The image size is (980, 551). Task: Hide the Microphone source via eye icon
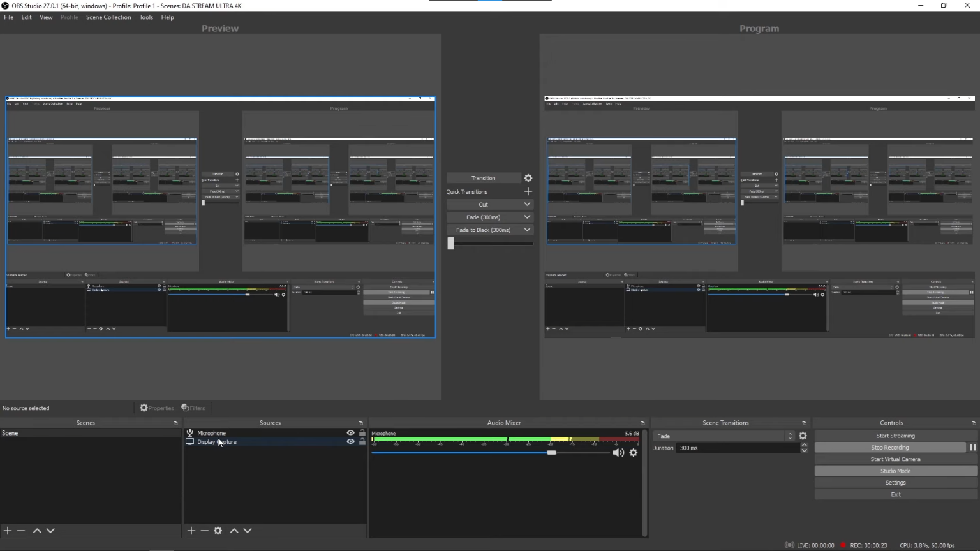(350, 433)
